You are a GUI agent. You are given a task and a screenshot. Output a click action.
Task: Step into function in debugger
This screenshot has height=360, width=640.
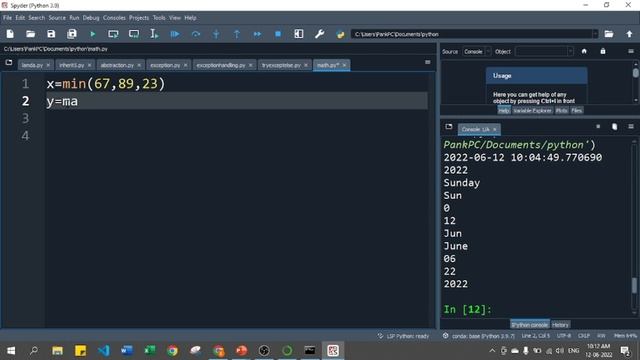click(x=216, y=34)
